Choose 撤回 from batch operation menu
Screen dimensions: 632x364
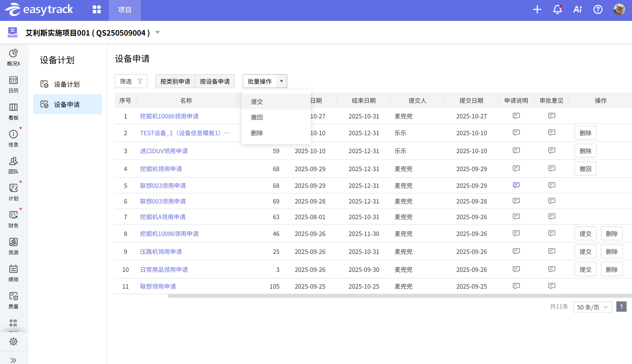coord(257,117)
